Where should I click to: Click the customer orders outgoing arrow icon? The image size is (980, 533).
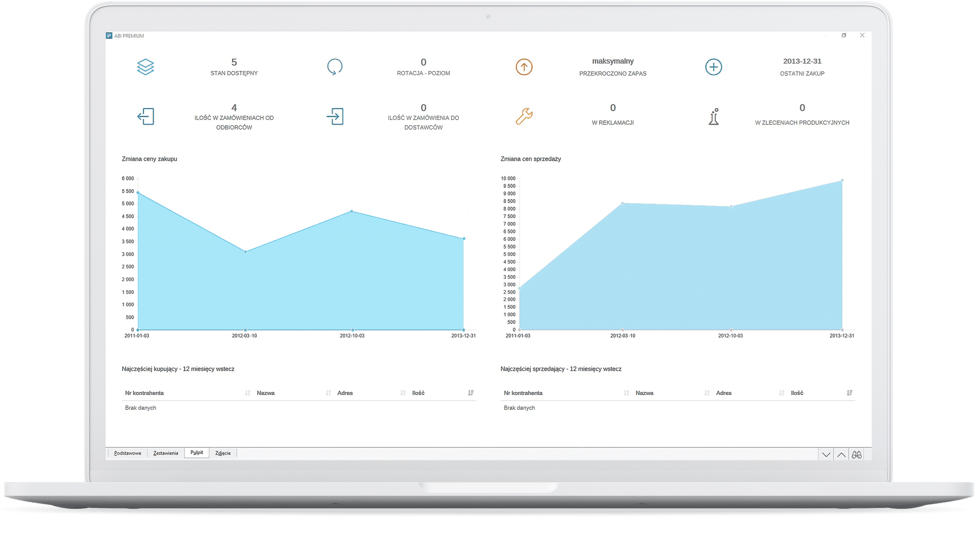click(x=146, y=116)
